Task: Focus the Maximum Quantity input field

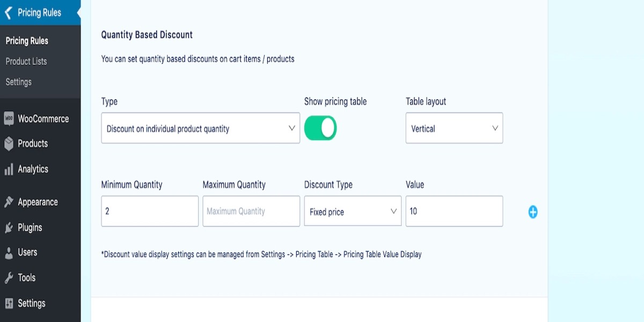Action: 251,211
